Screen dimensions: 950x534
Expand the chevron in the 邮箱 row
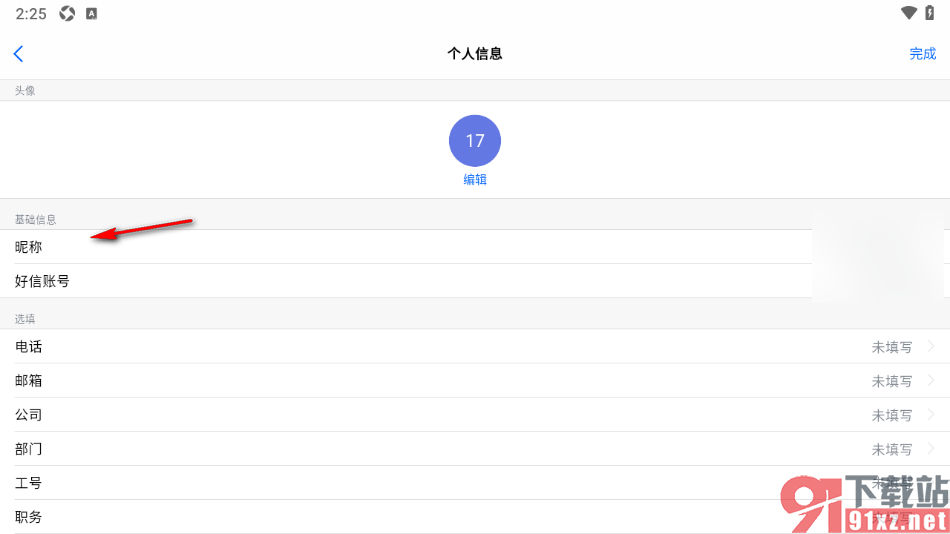pyautogui.click(x=931, y=381)
